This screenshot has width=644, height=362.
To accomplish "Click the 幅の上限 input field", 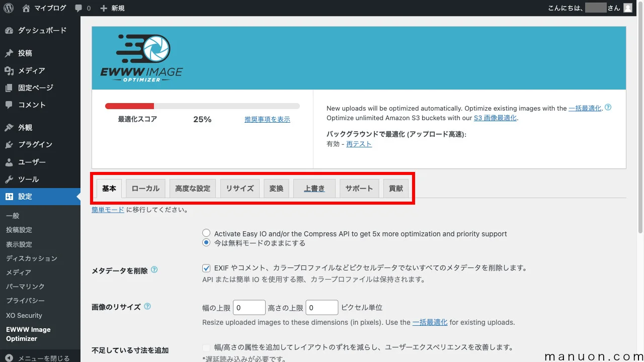I will coord(249,308).
